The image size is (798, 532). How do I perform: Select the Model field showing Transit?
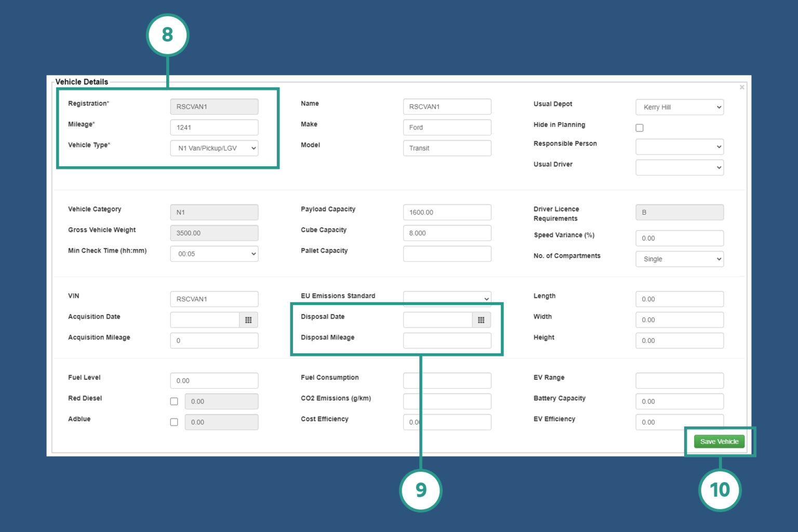click(447, 148)
